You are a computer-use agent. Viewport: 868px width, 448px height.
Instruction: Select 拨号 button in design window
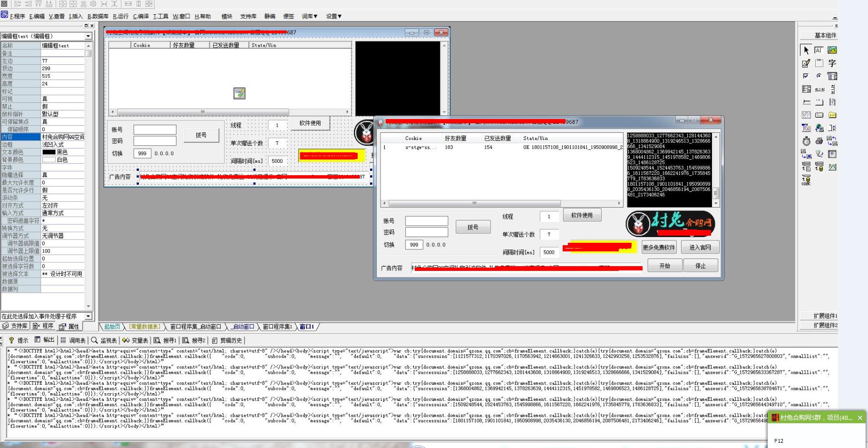pyautogui.click(x=201, y=135)
